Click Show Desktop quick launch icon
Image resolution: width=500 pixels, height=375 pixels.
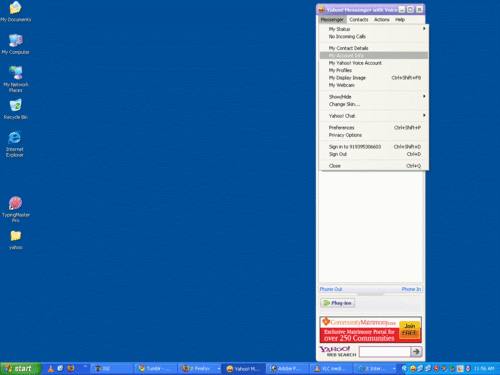[60, 368]
